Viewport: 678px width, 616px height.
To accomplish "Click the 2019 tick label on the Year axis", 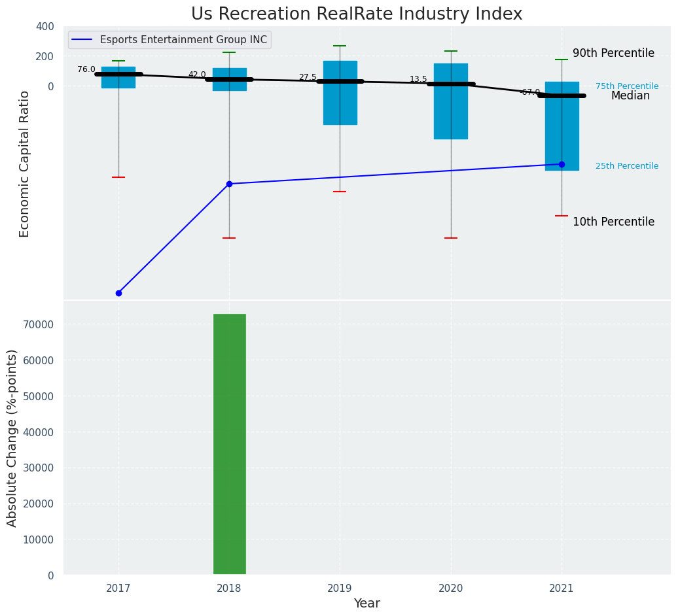I will (x=340, y=589).
